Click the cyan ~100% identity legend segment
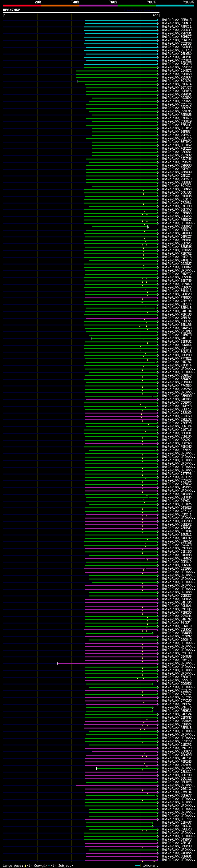This screenshot has width=197, height=868. pyautogui.click(x=175, y=6)
